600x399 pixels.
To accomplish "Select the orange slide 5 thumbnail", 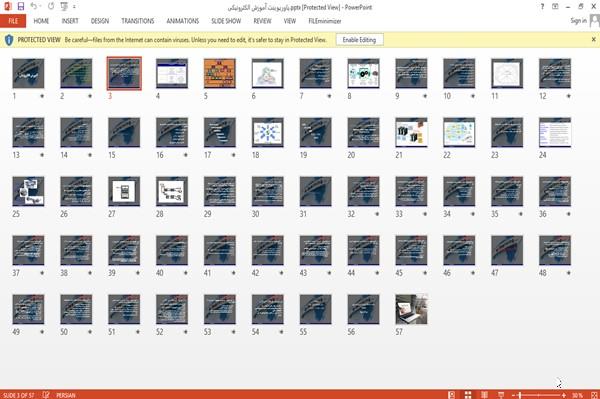I will (220, 73).
